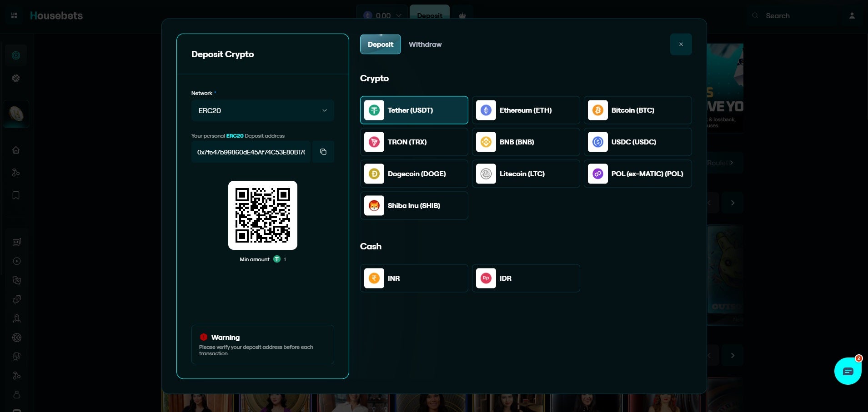Screen dimensions: 868x412
Task: Open the live chat support bubble
Action: tap(848, 371)
